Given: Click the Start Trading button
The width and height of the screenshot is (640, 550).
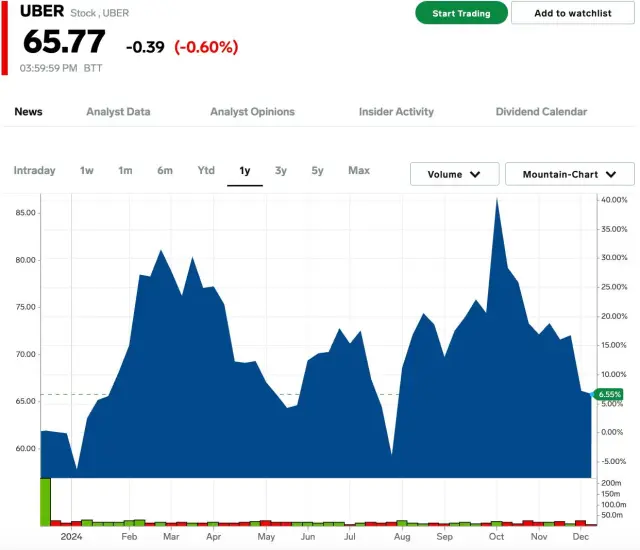Looking at the screenshot, I should [461, 13].
